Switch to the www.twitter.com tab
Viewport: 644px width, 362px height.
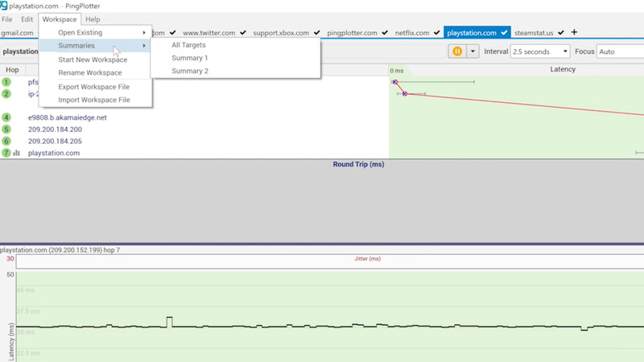tap(209, 33)
